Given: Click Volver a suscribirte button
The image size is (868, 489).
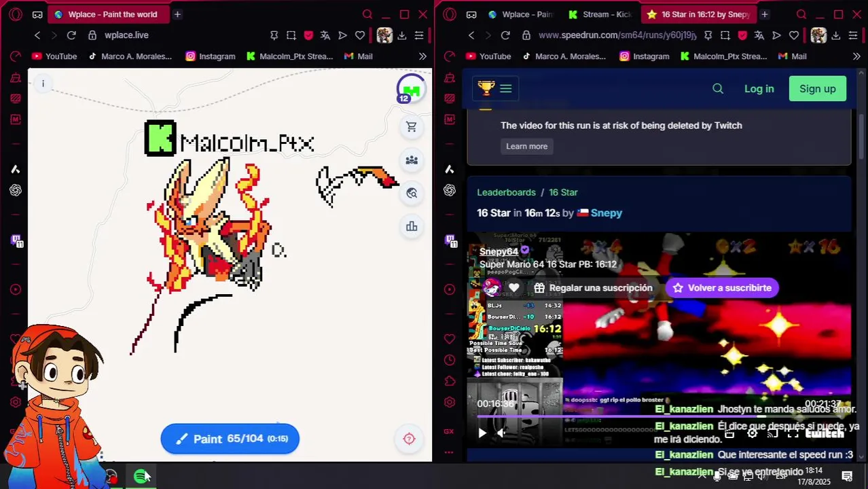Looking at the screenshot, I should pyautogui.click(x=722, y=288).
